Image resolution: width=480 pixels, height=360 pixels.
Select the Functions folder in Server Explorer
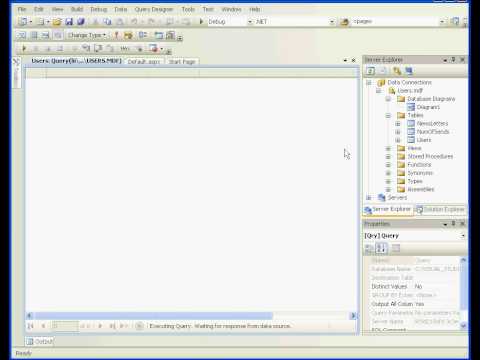419,165
